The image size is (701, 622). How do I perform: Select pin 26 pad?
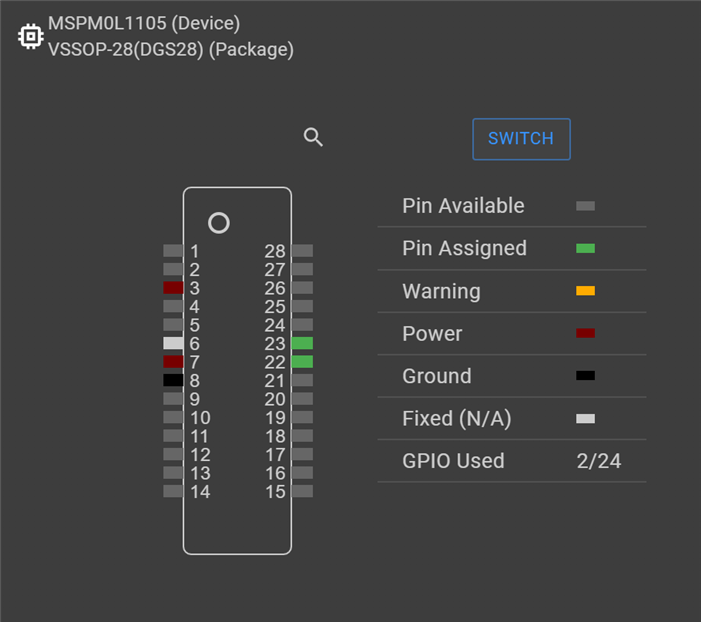[x=302, y=288]
